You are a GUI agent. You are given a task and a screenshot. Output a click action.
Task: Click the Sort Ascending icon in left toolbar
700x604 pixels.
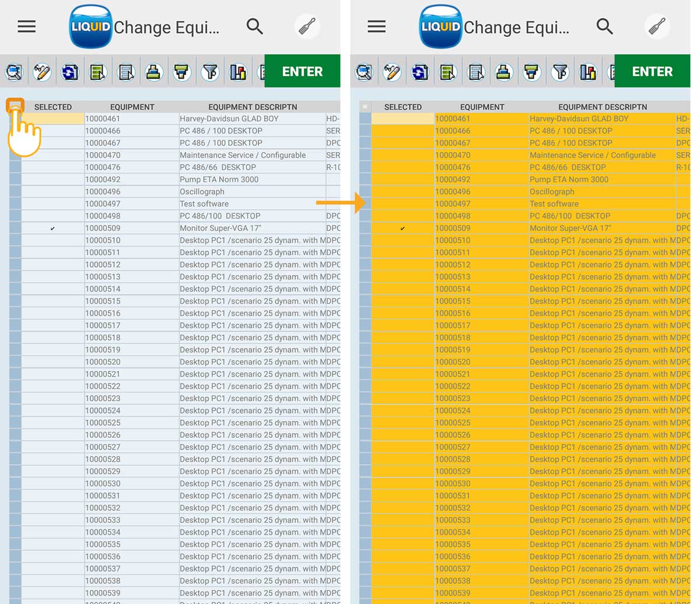point(154,72)
